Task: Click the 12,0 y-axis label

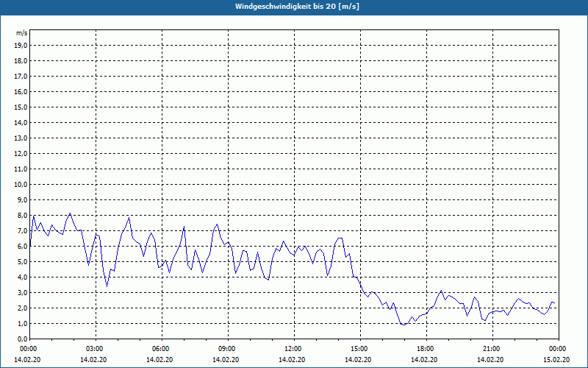Action: [21, 153]
